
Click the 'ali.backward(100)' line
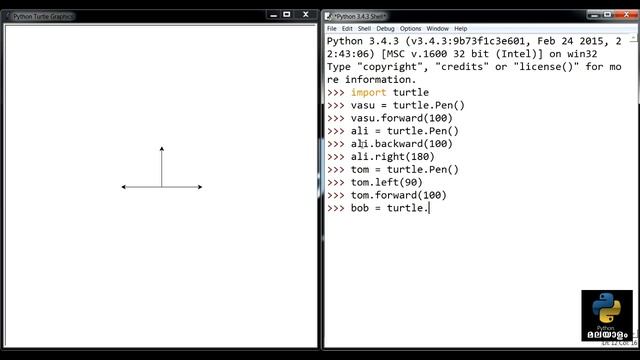tap(402, 144)
